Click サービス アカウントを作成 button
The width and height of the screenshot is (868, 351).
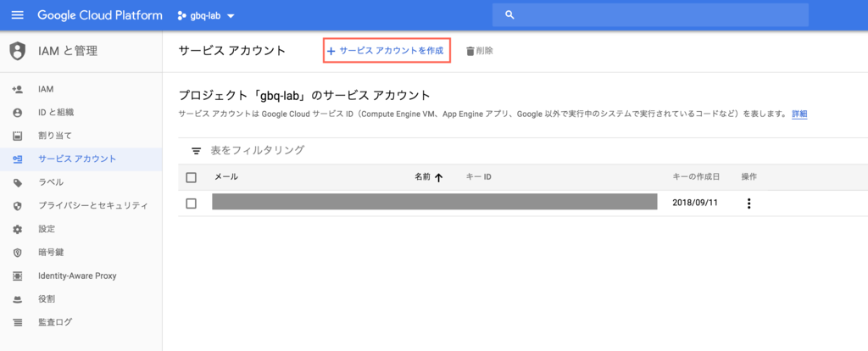click(x=387, y=51)
